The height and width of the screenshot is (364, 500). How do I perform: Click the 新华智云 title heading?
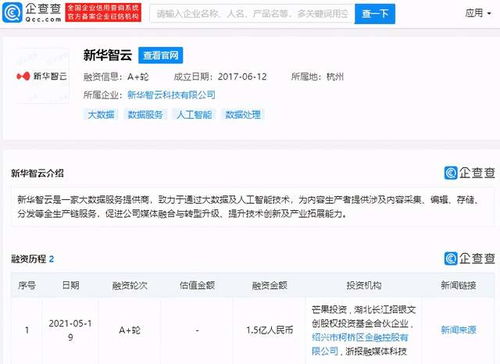108,55
